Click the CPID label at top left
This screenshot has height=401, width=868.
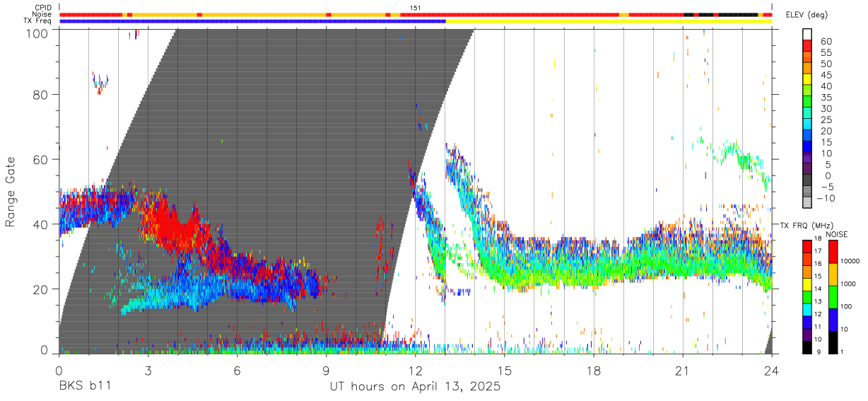[43, 8]
